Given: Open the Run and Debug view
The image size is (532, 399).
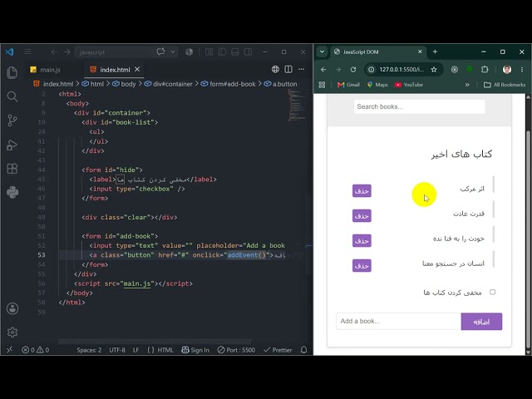Looking at the screenshot, I should click(x=12, y=145).
